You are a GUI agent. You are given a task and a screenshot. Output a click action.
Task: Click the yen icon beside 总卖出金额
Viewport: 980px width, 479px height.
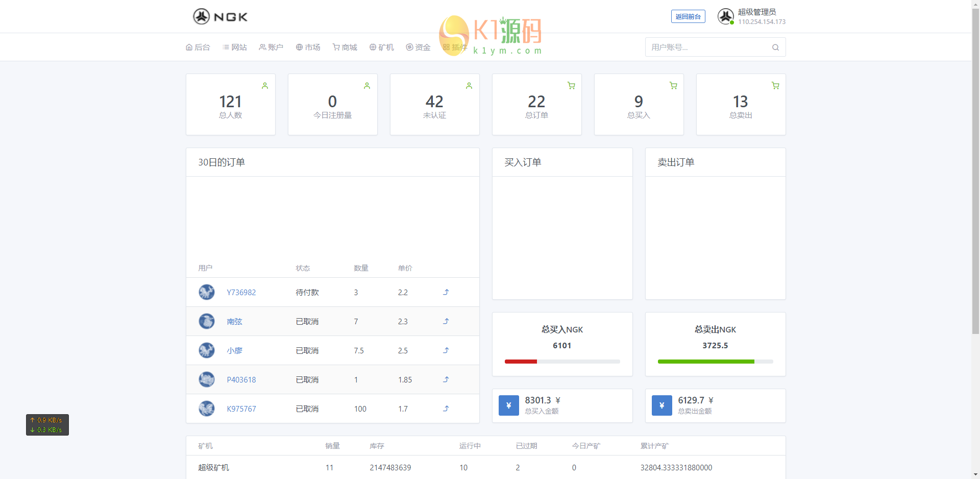pos(661,405)
